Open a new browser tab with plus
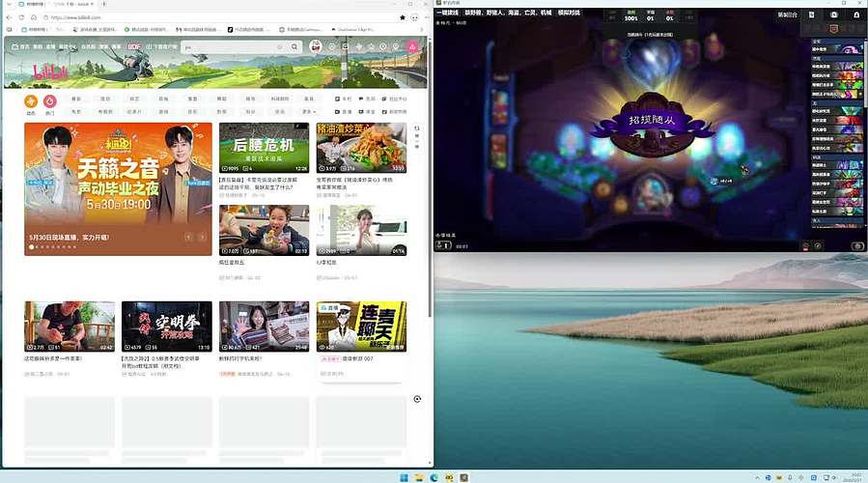Image resolution: width=868 pixels, height=483 pixels. 103,4
